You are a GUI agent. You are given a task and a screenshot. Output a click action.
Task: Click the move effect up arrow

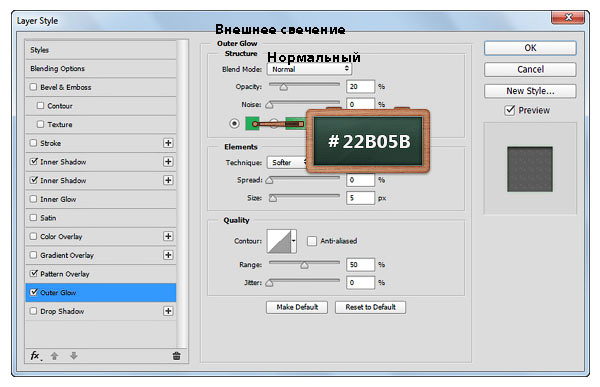click(55, 356)
